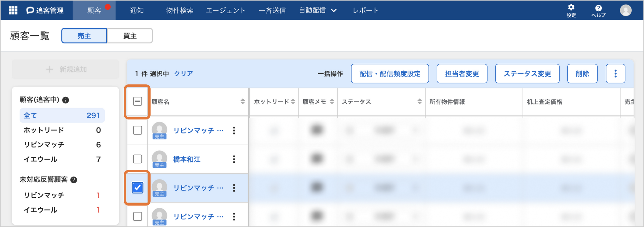
Task: Filter 追客中 customers by リビンマッチ 6
Action: click(x=62, y=145)
